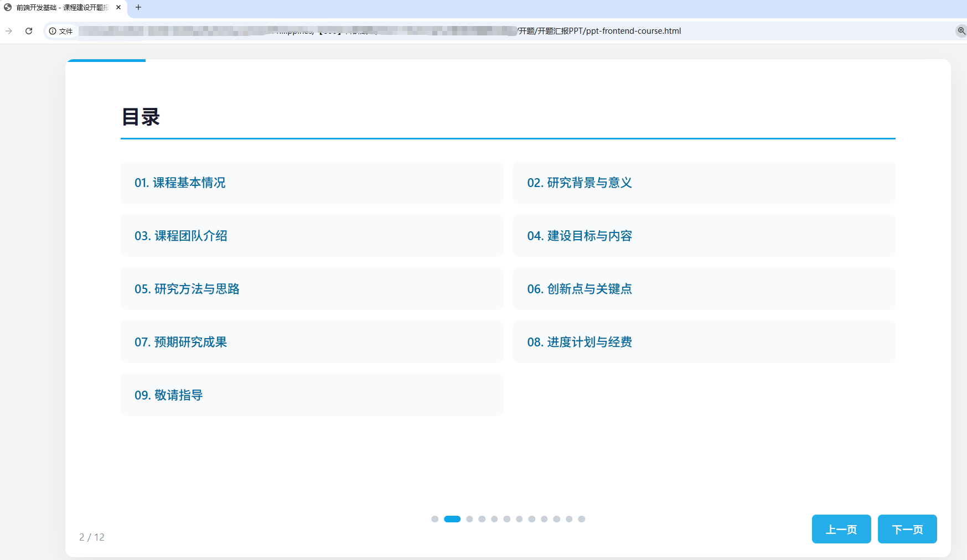
Task: Jump to the last slide dot
Action: point(581,519)
